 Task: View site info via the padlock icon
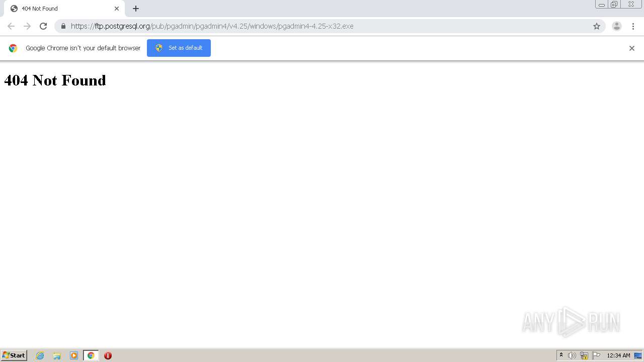point(63,26)
